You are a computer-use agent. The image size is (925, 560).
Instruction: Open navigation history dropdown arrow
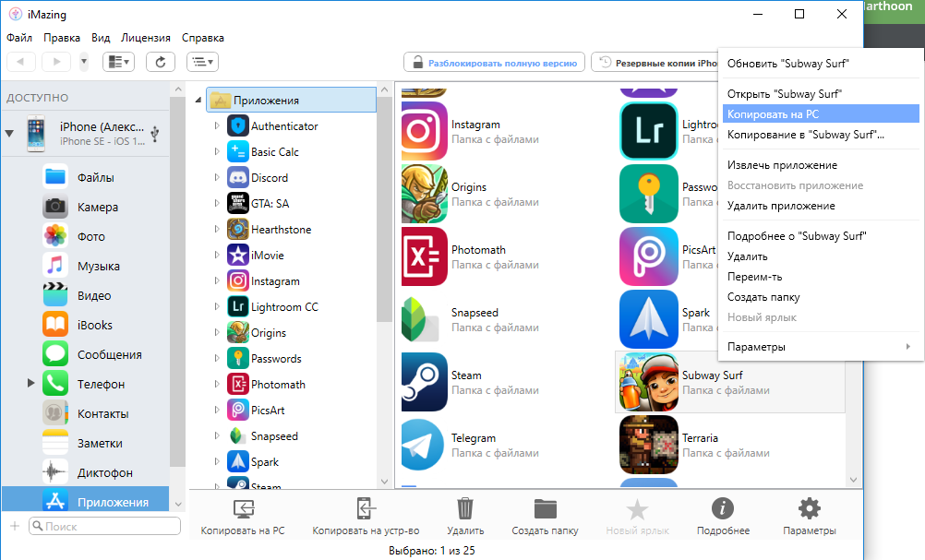84,62
